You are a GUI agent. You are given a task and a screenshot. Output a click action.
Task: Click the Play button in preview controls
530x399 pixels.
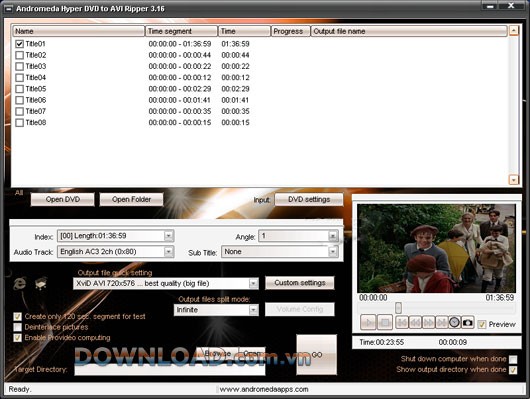pos(368,322)
